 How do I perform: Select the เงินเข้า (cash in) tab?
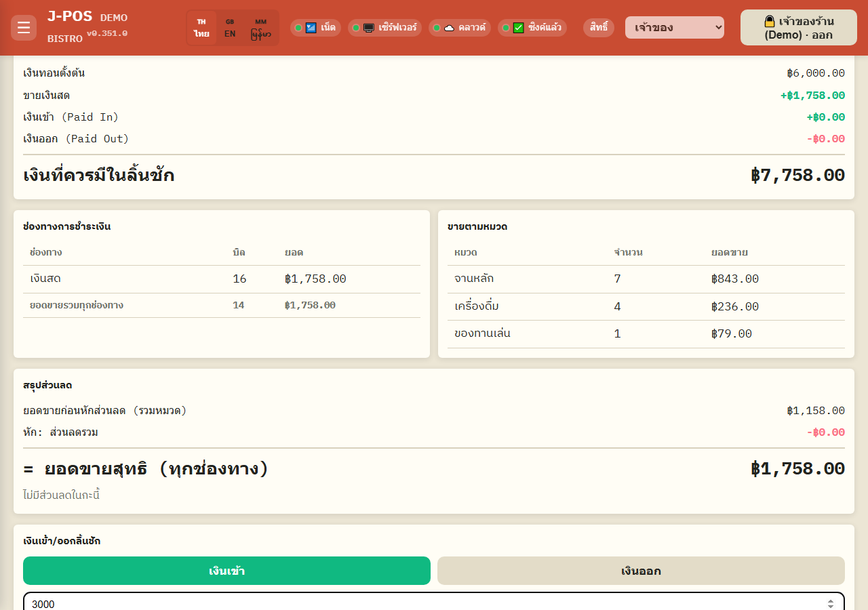click(x=226, y=571)
